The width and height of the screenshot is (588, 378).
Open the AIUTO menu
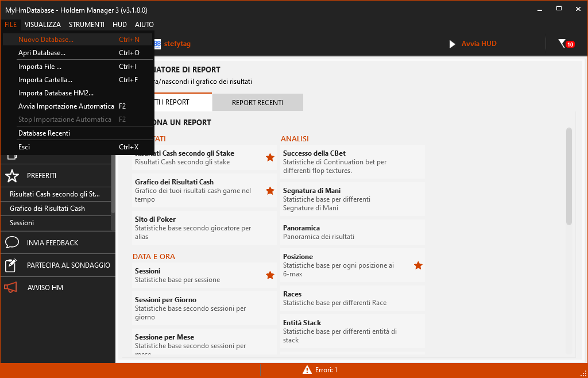(144, 24)
